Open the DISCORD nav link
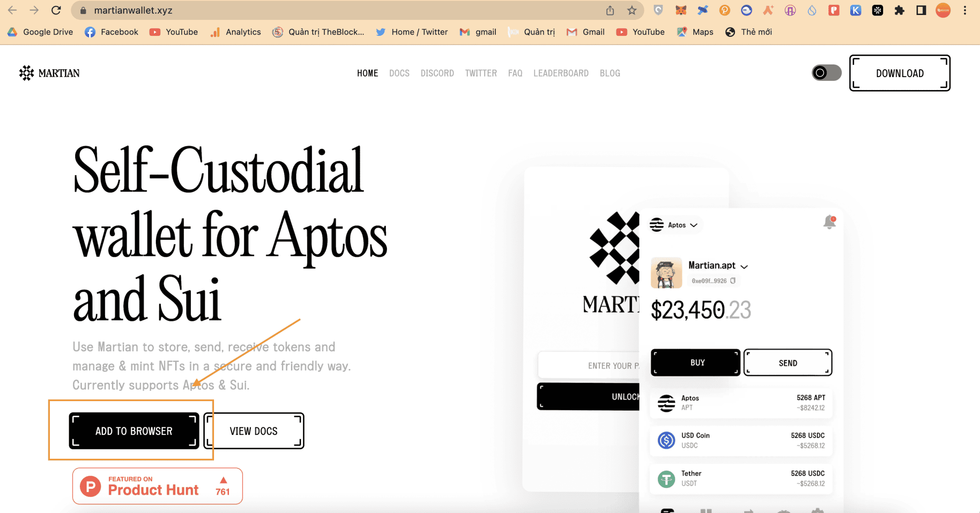Image resolution: width=980 pixels, height=513 pixels. point(437,73)
